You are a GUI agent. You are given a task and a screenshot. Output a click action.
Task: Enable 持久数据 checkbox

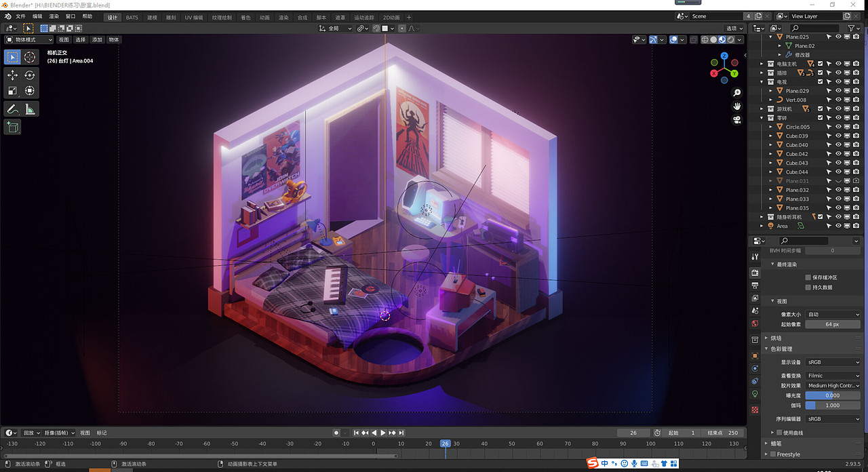point(808,288)
